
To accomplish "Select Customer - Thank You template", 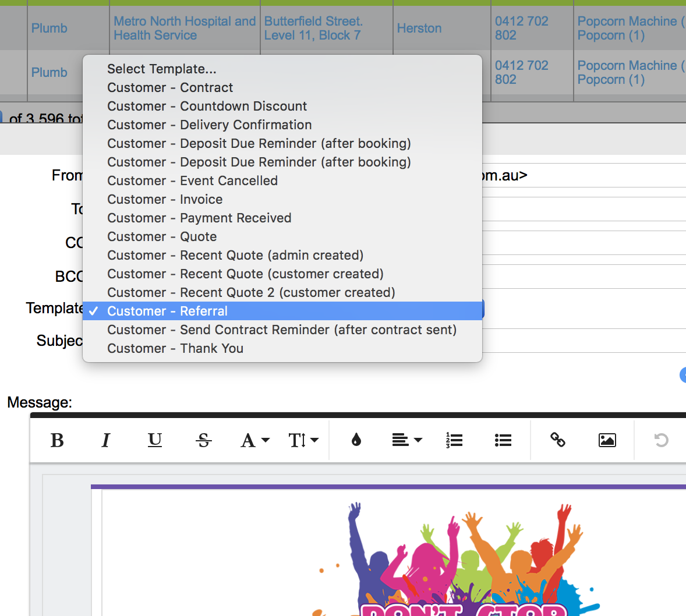I will 175,349.
